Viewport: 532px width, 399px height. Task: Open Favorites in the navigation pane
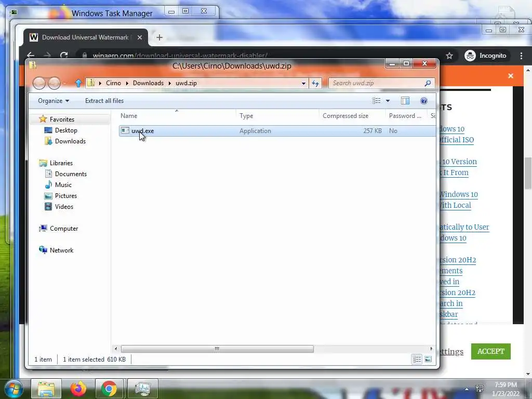click(62, 119)
